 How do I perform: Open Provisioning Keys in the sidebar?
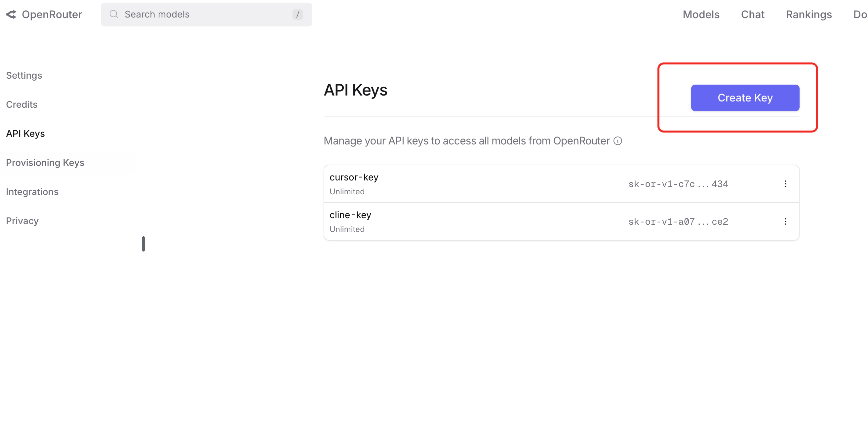click(x=45, y=163)
